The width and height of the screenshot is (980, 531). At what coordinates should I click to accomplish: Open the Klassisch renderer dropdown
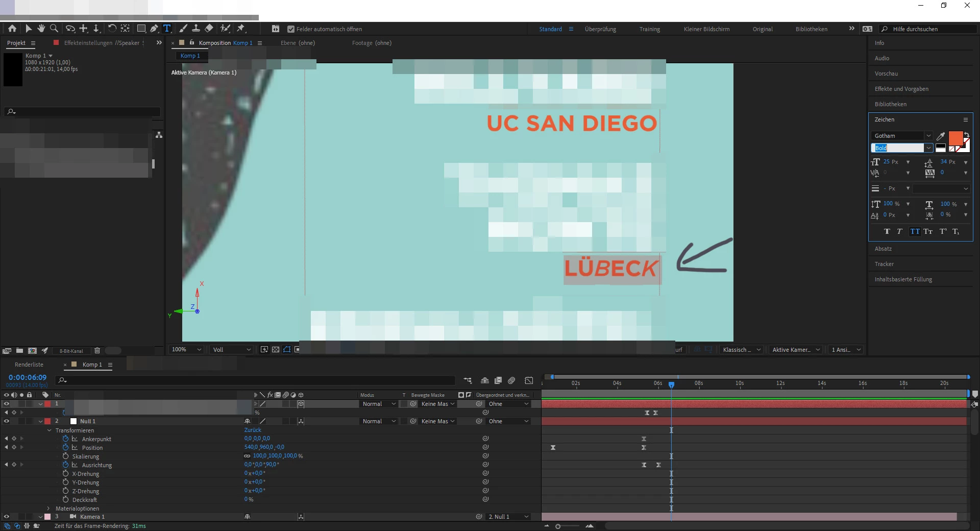pyautogui.click(x=742, y=350)
